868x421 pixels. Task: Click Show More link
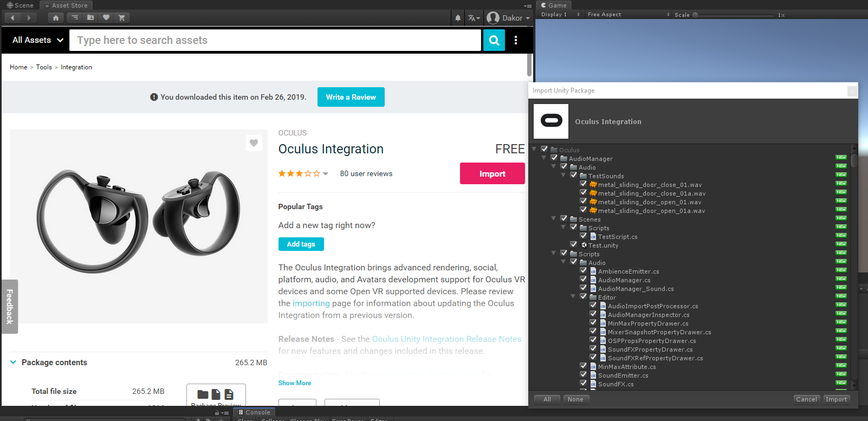click(x=295, y=383)
